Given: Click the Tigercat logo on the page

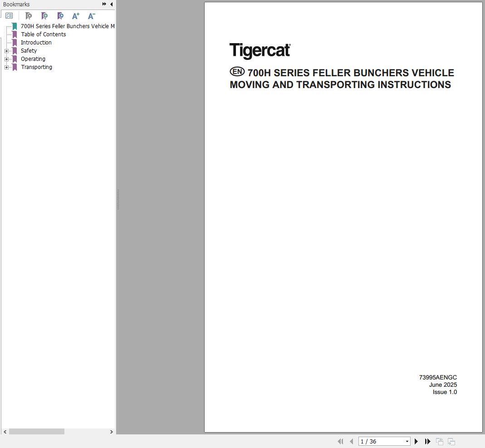Looking at the screenshot, I should 260,51.
